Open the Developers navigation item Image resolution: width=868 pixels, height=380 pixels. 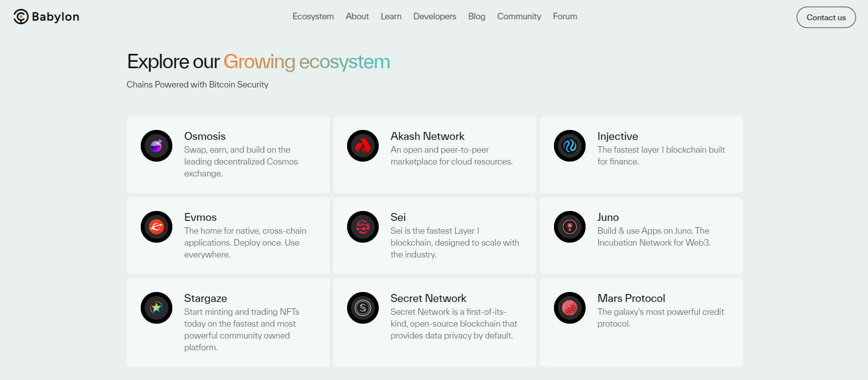tap(435, 16)
